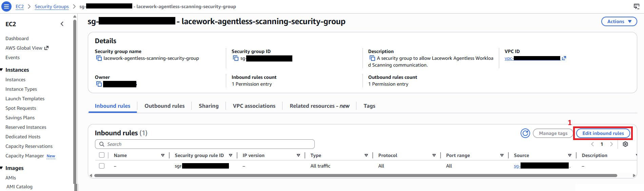Collapse the EC2 navigation sidebar
This screenshot has width=644, height=191.
coord(62,24)
